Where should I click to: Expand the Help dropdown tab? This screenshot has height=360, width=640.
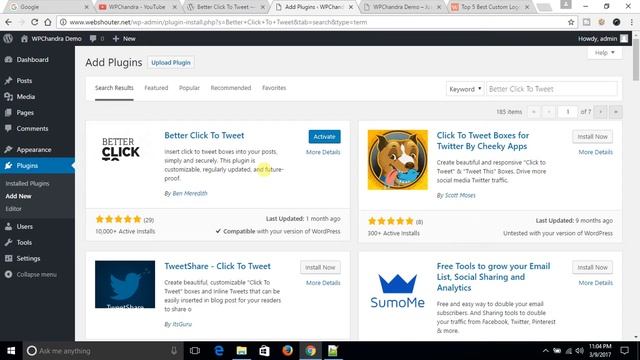point(604,53)
